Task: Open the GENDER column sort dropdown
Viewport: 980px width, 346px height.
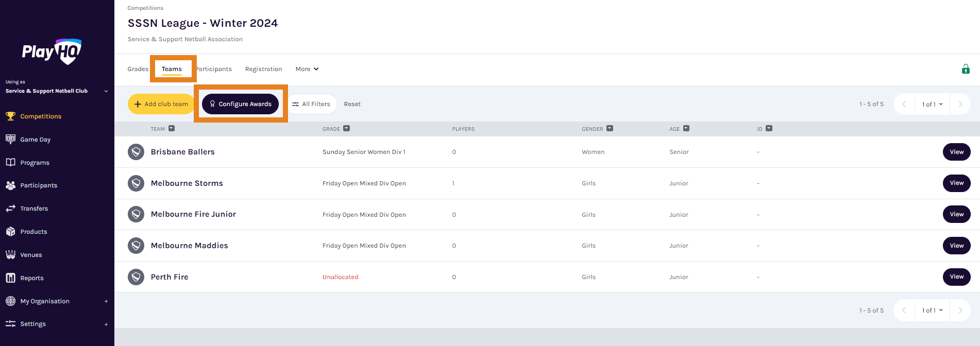Action: 610,129
